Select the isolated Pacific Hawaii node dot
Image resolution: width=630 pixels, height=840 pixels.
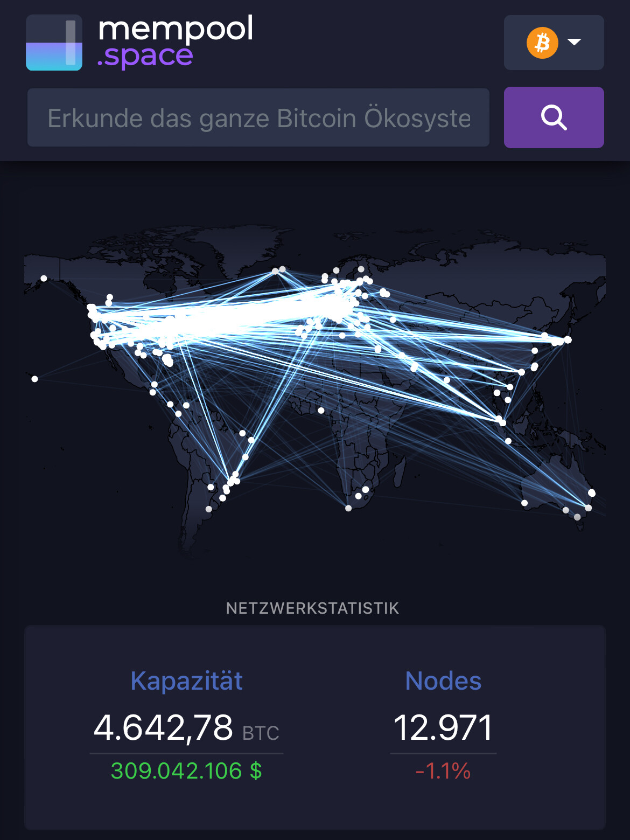[34, 379]
